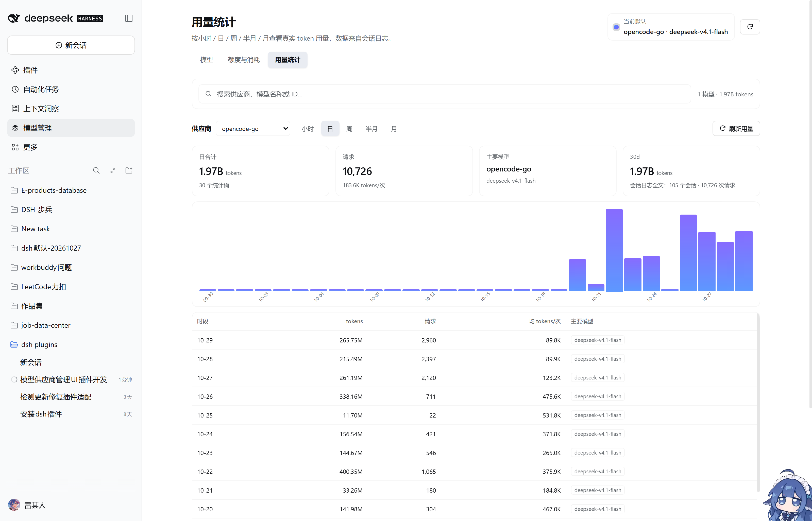Viewport: 812px width, 521px height.
Task: Open the 当前默认 model selector card
Action: pos(671,27)
